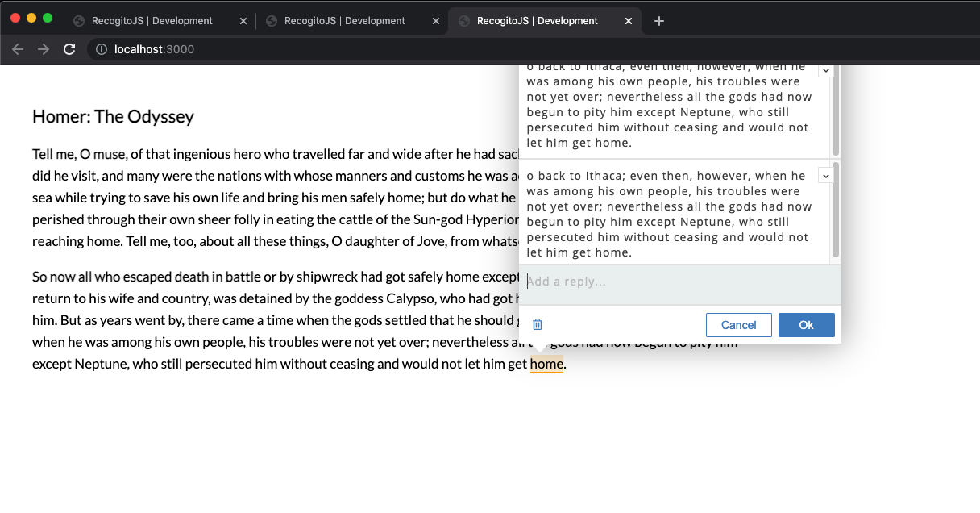Reload the localhost page
Screen dimensions: 980x513
click(69, 48)
